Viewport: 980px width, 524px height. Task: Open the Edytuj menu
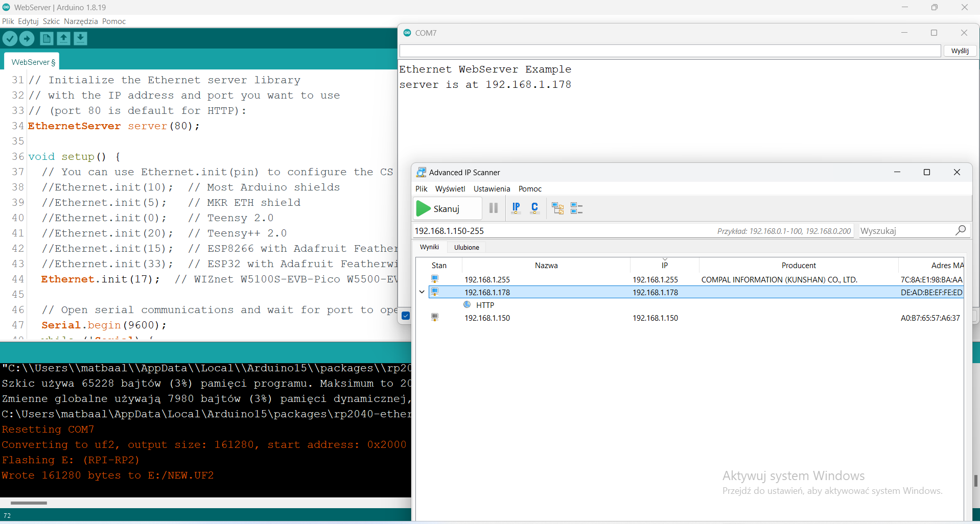tap(28, 21)
